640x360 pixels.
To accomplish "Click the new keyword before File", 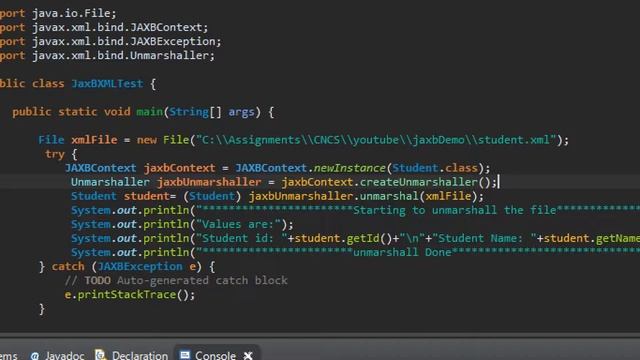I will pyautogui.click(x=147, y=140).
